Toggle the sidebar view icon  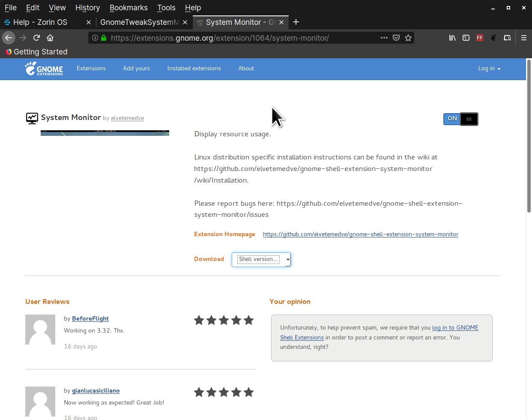tap(466, 38)
